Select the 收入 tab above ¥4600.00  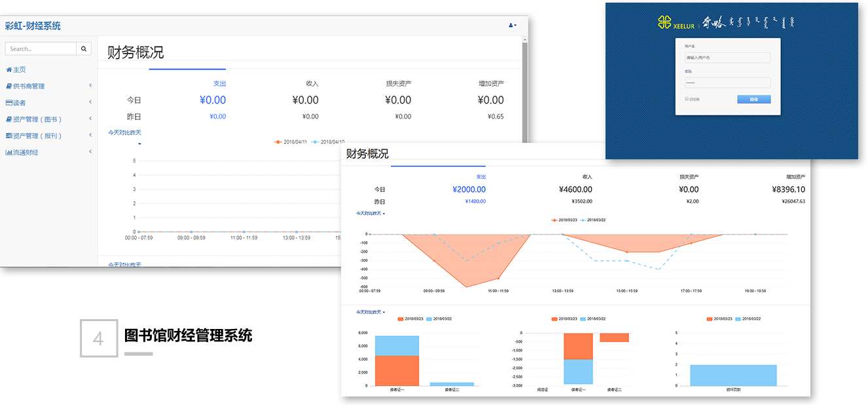pyautogui.click(x=587, y=177)
